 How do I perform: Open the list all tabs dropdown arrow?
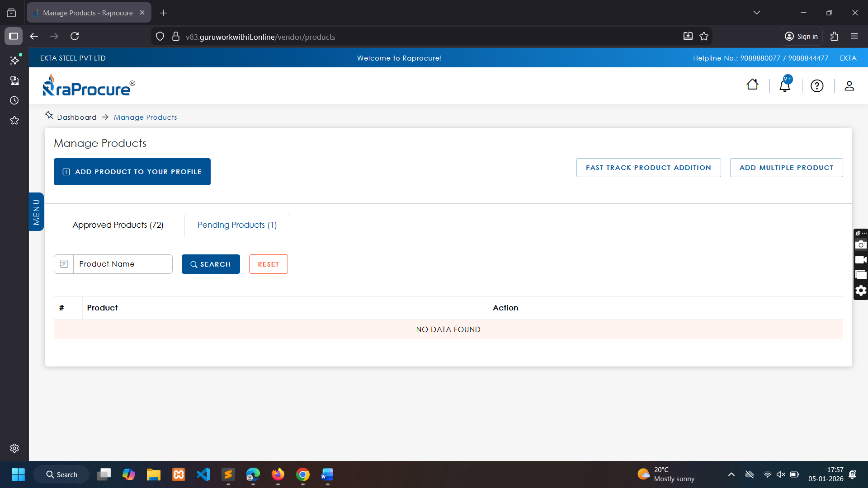pos(757,13)
